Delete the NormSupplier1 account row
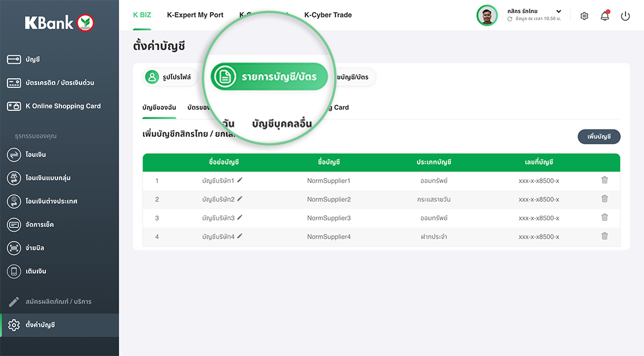 point(604,180)
